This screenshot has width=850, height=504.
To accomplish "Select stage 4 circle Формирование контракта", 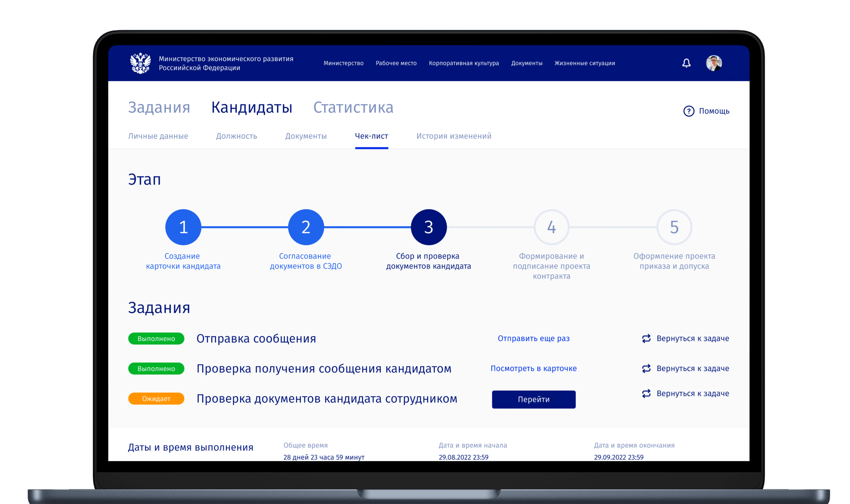I will pyautogui.click(x=551, y=227).
